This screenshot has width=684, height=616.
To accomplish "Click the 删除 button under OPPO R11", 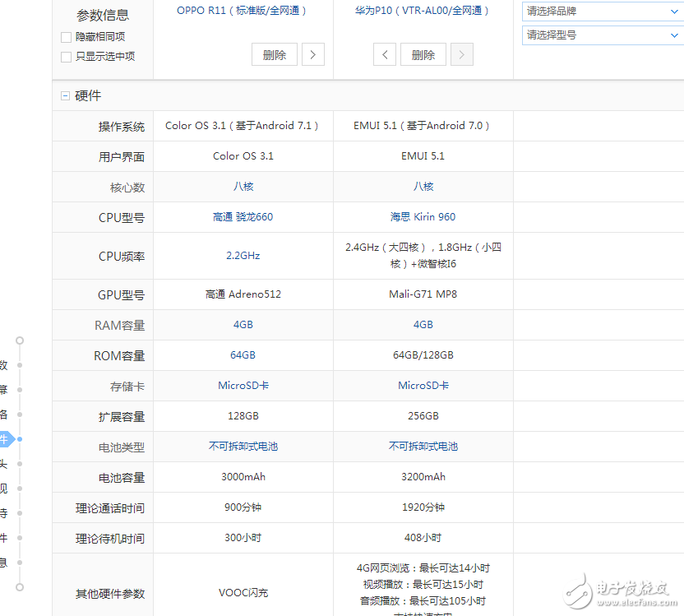I will [274, 53].
